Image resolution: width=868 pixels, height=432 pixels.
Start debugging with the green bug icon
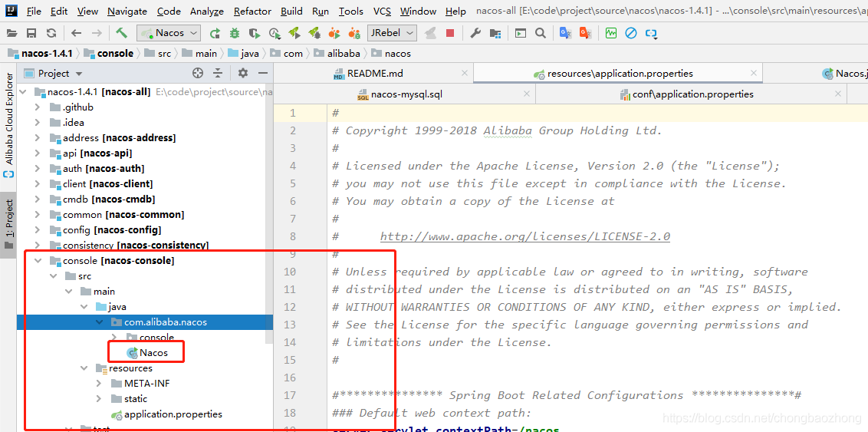pyautogui.click(x=235, y=33)
